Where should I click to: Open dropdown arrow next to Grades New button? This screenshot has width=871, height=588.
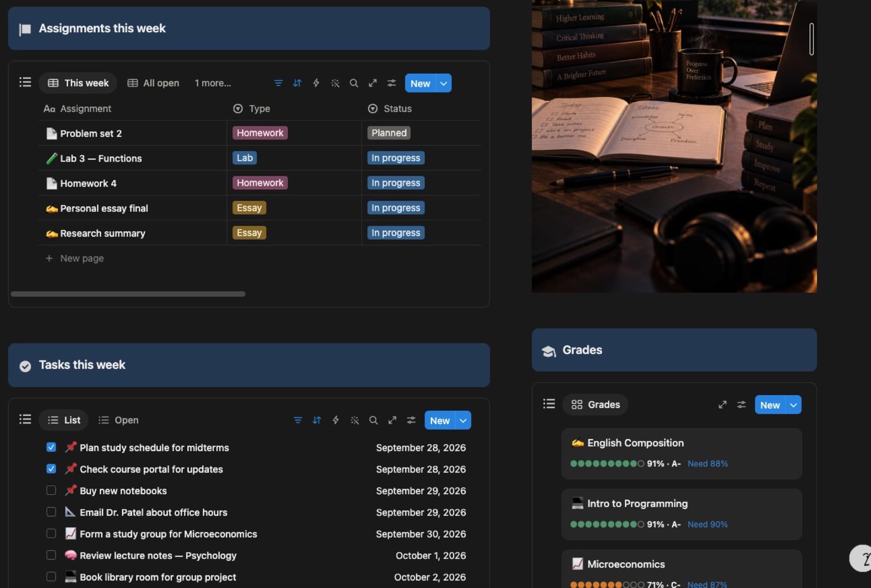coord(793,405)
